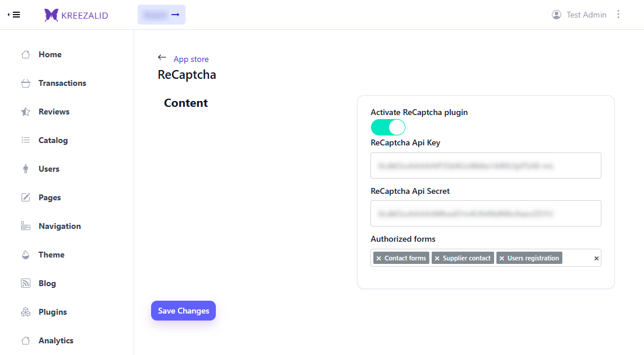Go back using the left arrow icon
Screen dimensions: 644x355
click(x=162, y=58)
